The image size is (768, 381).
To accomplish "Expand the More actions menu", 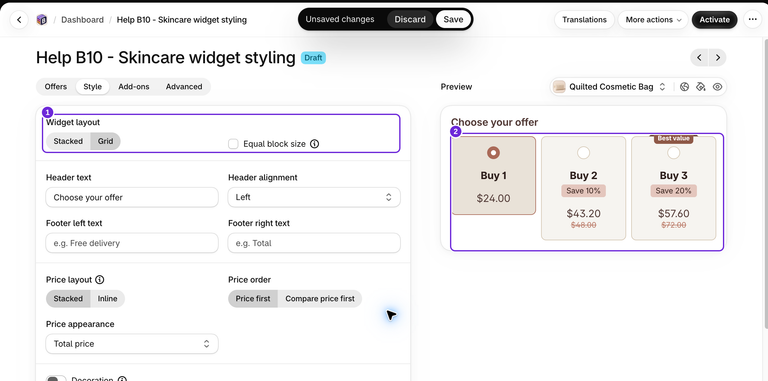I will click(x=653, y=20).
